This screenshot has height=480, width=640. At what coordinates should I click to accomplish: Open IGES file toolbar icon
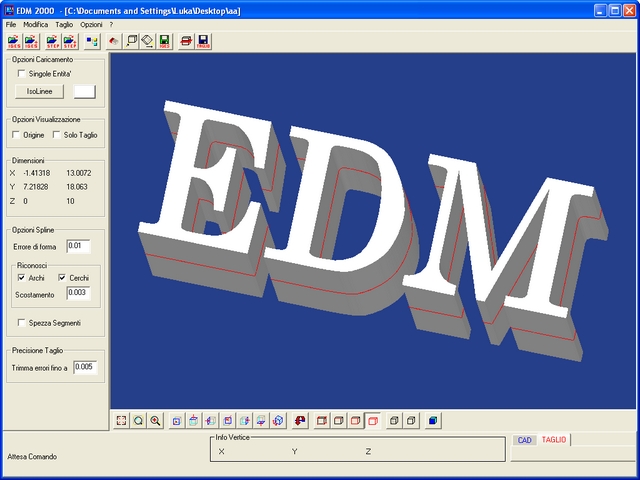14,41
